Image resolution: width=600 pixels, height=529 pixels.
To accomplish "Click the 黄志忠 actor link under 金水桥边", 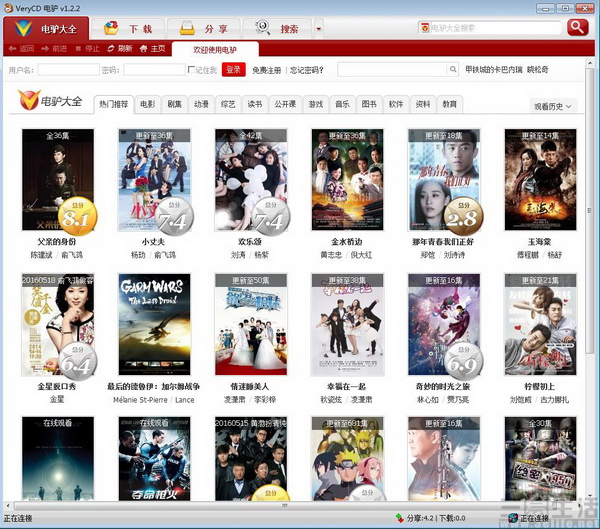I will click(331, 255).
